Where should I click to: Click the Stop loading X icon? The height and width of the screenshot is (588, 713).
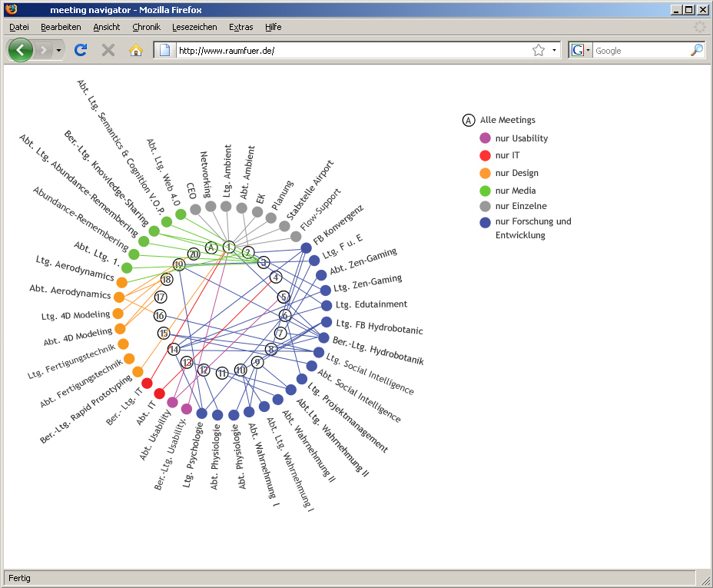pos(108,50)
